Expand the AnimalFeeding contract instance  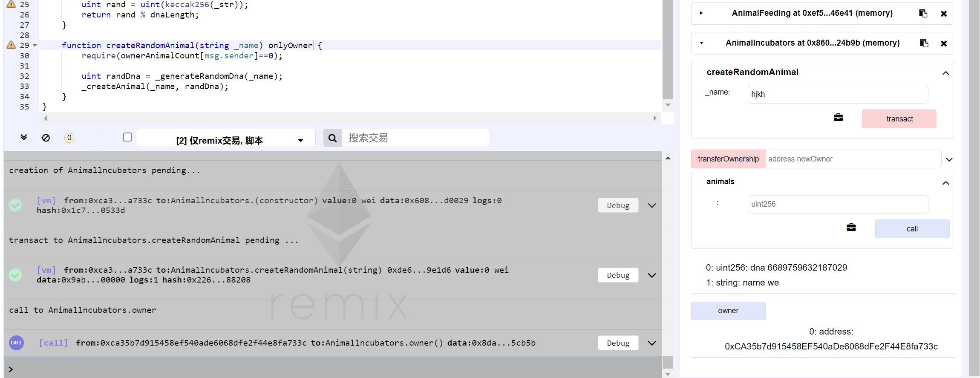[x=701, y=13]
